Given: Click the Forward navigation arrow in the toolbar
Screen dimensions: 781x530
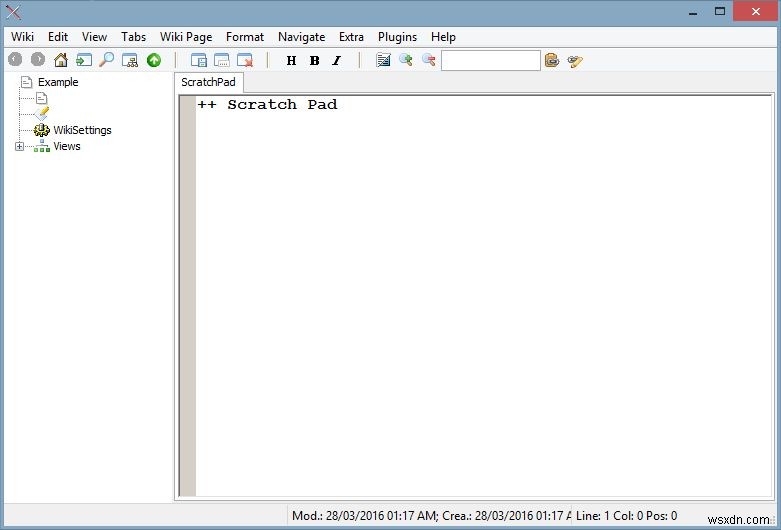Looking at the screenshot, I should [38, 60].
